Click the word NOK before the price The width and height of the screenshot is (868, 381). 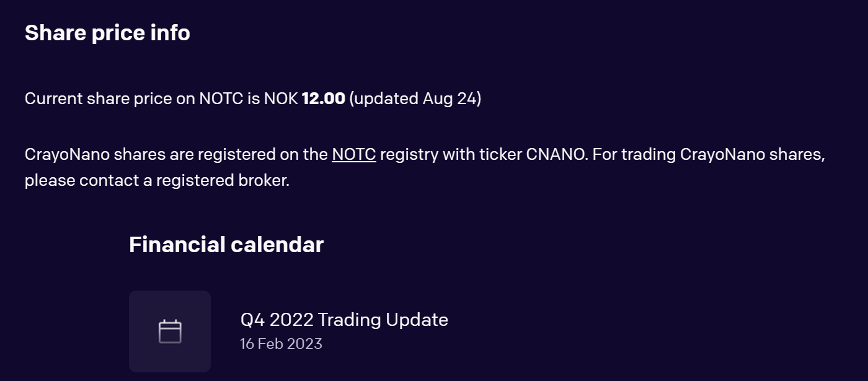(x=281, y=99)
